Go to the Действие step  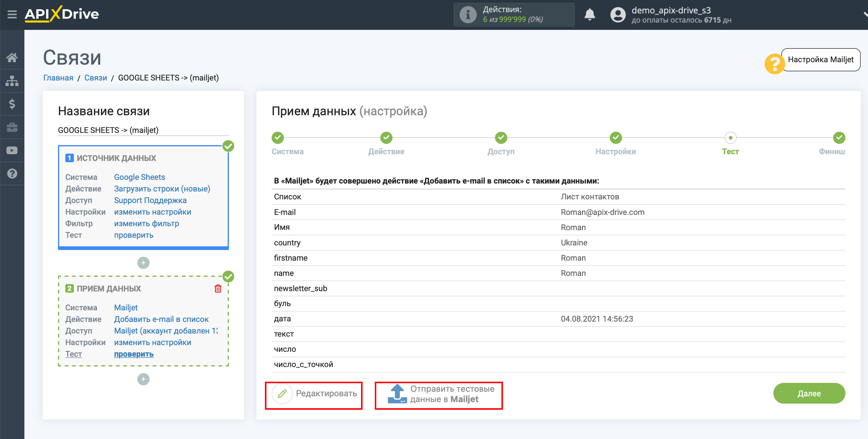[386, 138]
